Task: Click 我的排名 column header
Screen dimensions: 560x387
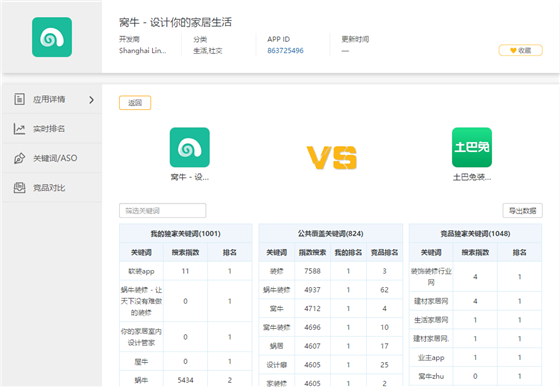Action: [x=348, y=252]
